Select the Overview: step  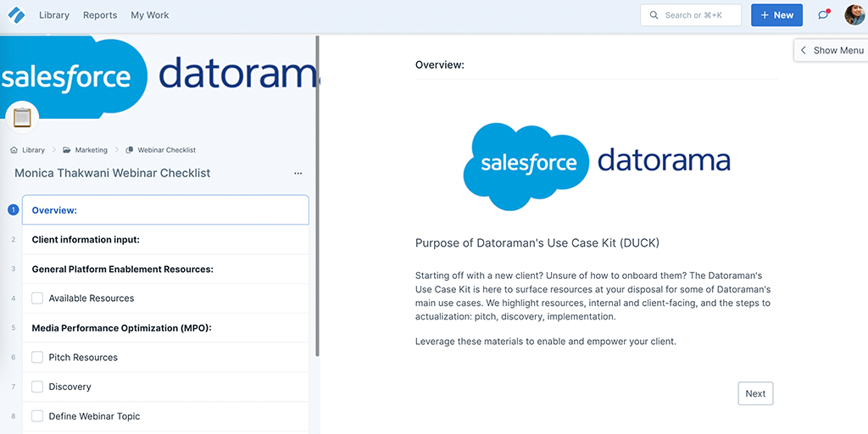[x=165, y=210]
